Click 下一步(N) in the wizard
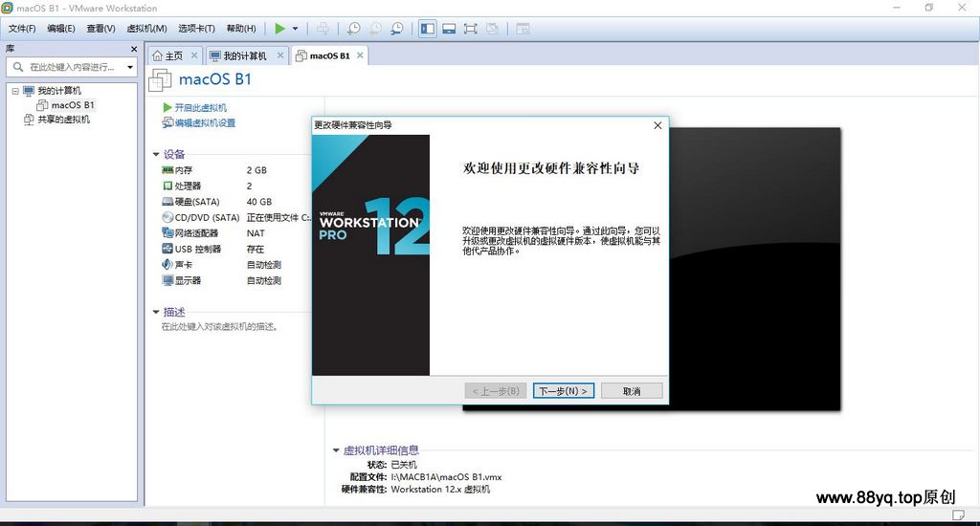This screenshot has width=980, height=526. pyautogui.click(x=563, y=391)
